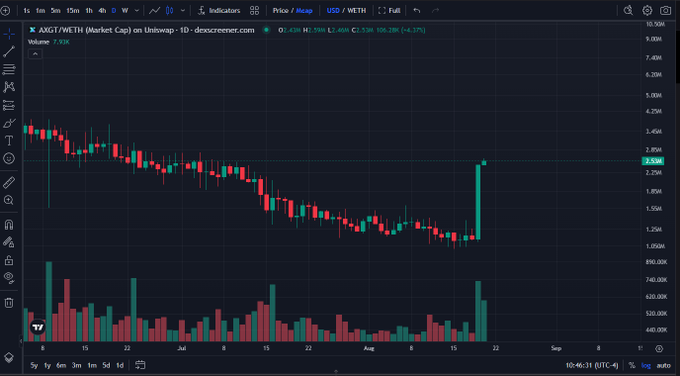Screen dimensions: 680x376
Task: Set interval to 1s
Action: tap(26, 10)
